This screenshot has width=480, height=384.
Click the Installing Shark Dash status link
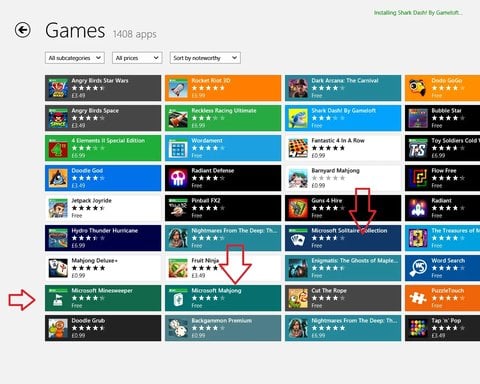pos(418,13)
